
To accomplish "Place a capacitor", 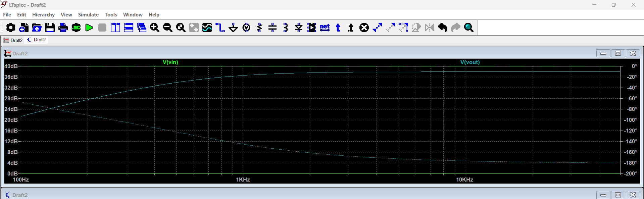I will tap(273, 28).
